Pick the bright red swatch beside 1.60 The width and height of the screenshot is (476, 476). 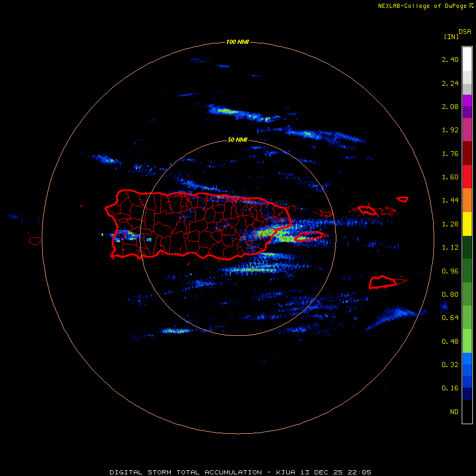(467, 177)
